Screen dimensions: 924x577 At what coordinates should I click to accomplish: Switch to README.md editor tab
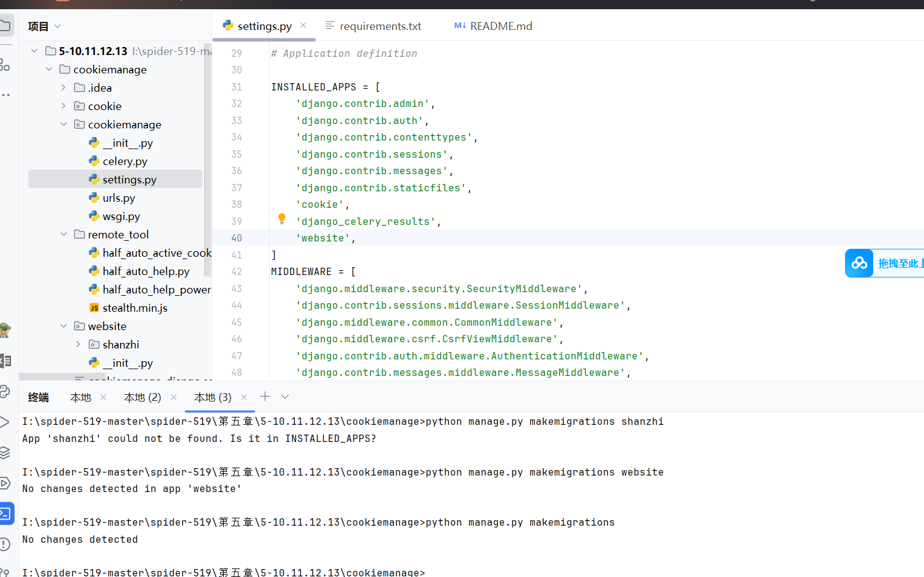coord(500,26)
